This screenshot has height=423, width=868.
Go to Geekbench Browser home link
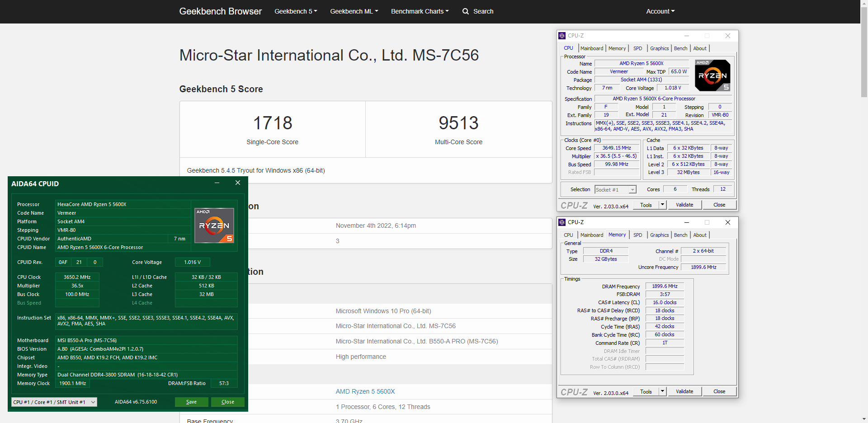pyautogui.click(x=221, y=11)
